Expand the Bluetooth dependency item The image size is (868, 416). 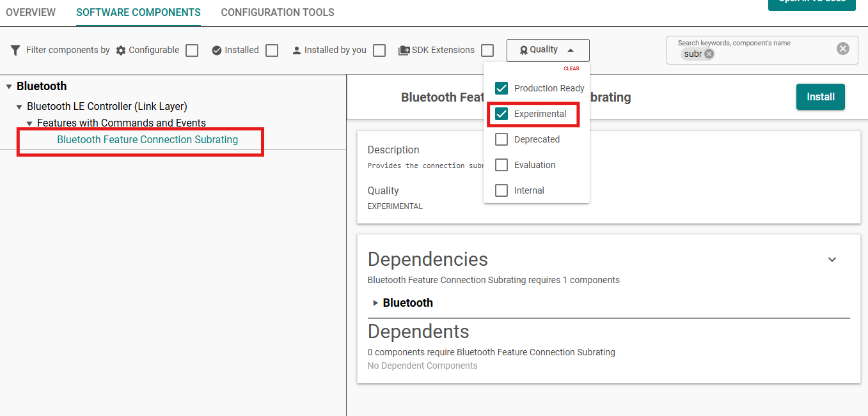(375, 303)
